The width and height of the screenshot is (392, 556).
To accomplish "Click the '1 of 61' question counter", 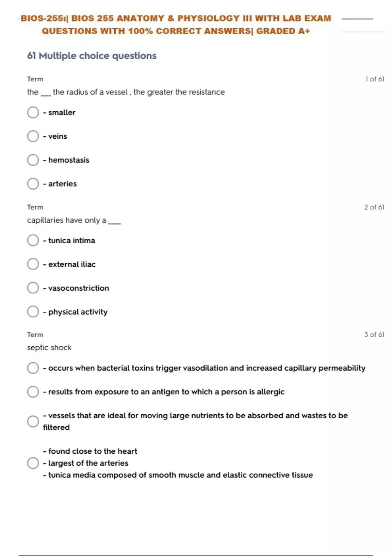I will click(374, 79).
